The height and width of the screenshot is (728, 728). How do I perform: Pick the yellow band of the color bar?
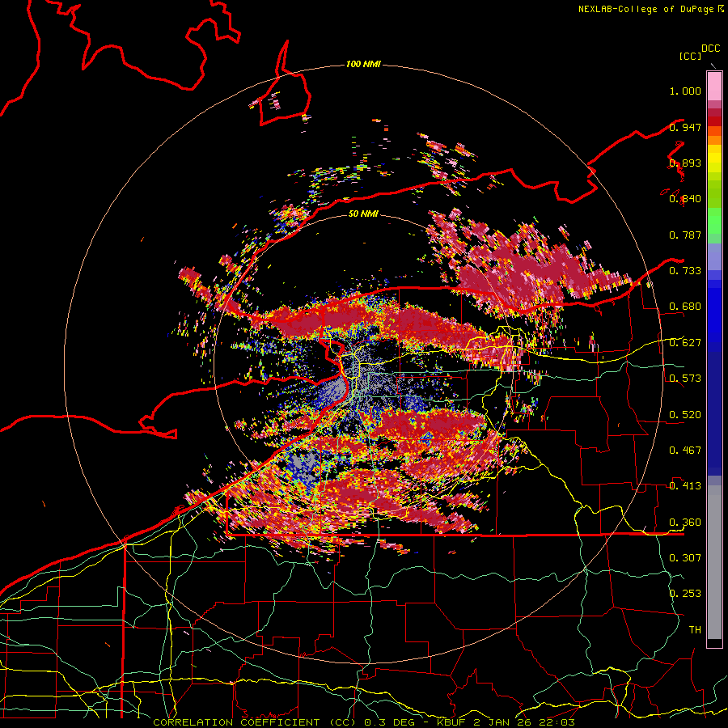(x=714, y=160)
